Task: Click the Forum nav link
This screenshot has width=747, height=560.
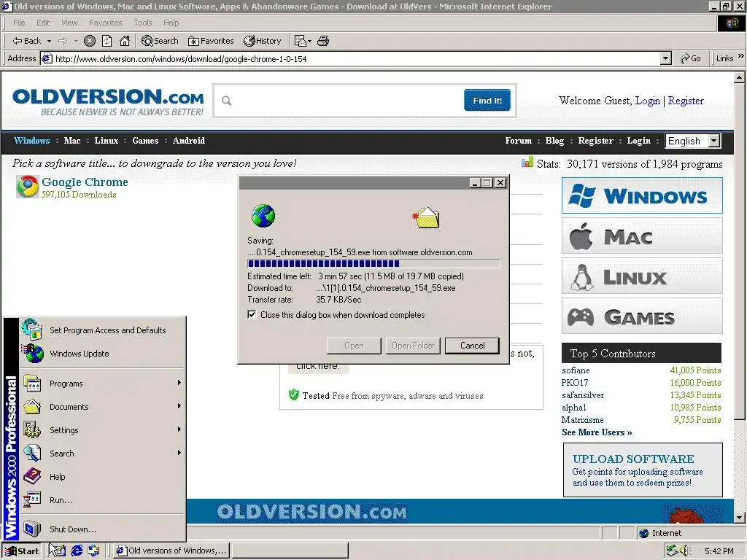Action: click(519, 141)
